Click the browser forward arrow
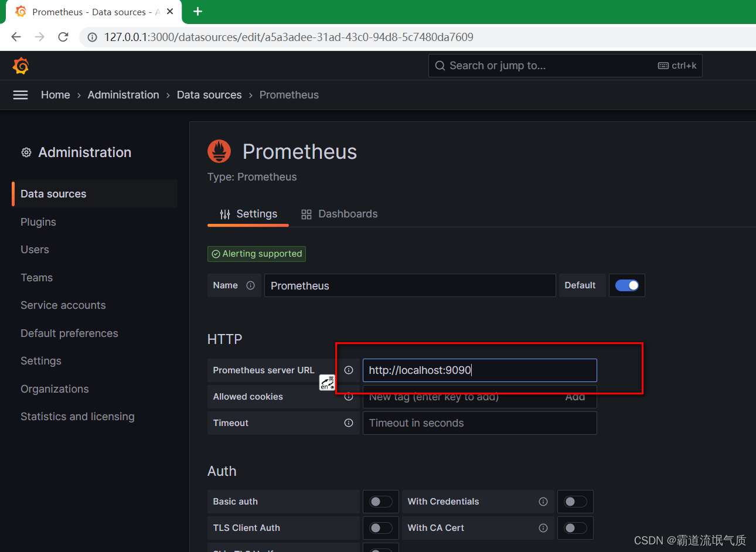Screen dimensions: 756x552 coord(39,37)
